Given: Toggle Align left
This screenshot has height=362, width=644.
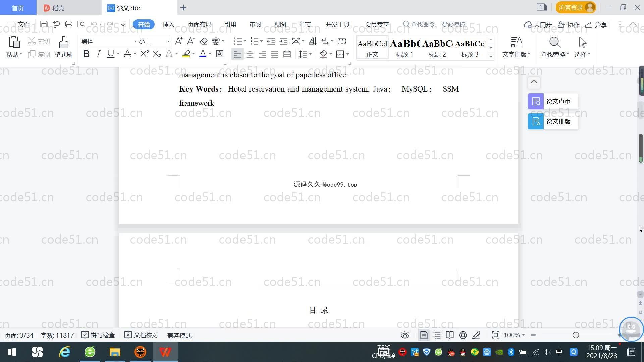Looking at the screenshot, I should pos(237,54).
